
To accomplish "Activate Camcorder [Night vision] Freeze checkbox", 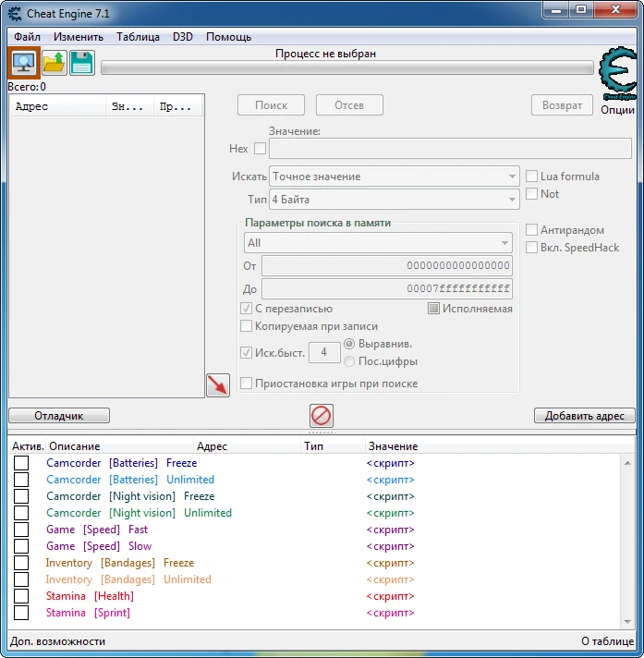I will [x=21, y=496].
